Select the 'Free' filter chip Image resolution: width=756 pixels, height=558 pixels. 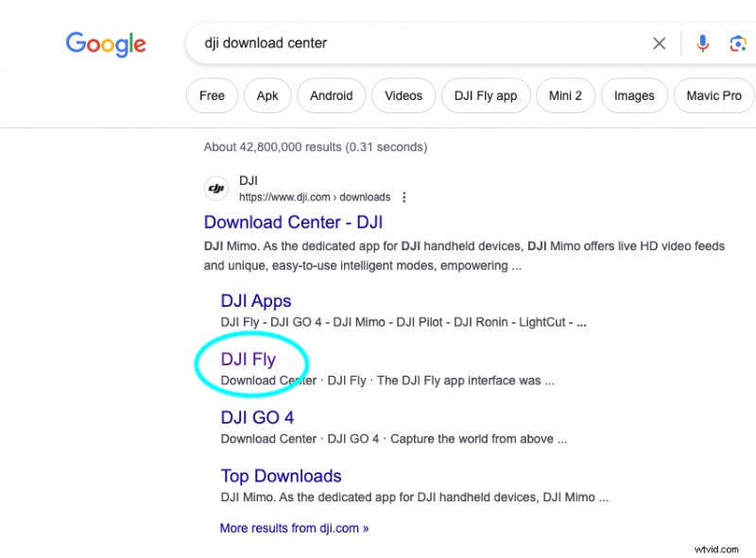pyautogui.click(x=212, y=95)
